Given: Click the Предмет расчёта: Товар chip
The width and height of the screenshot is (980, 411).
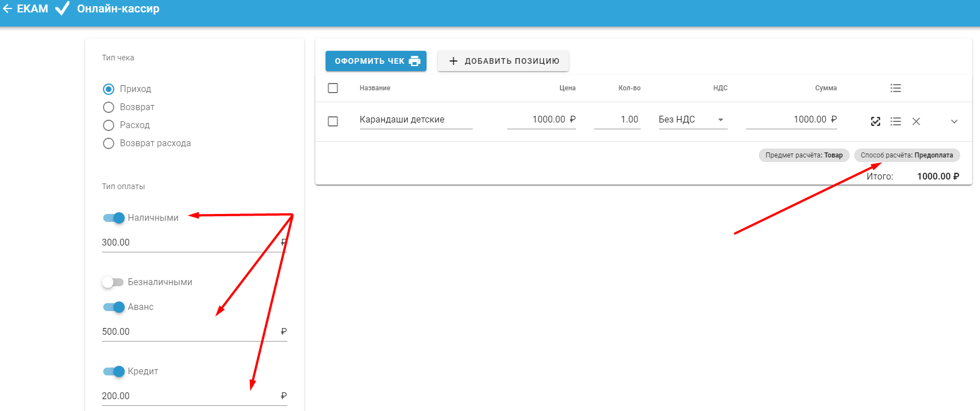Looking at the screenshot, I should click(804, 155).
